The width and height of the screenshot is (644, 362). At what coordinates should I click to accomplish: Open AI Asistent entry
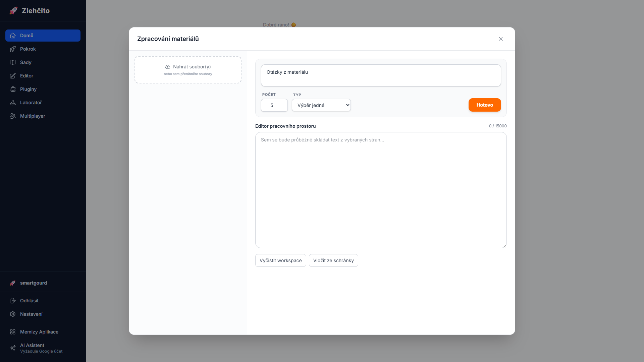43,348
